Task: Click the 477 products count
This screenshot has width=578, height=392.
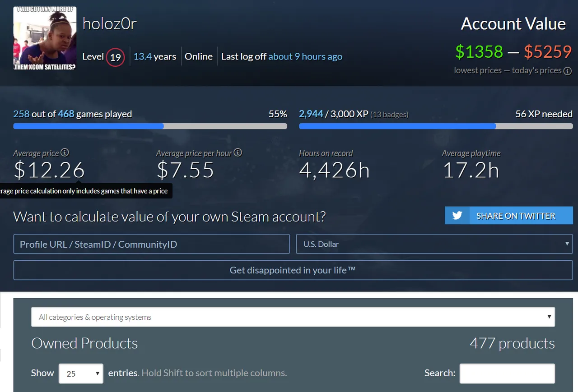Action: coord(512,343)
